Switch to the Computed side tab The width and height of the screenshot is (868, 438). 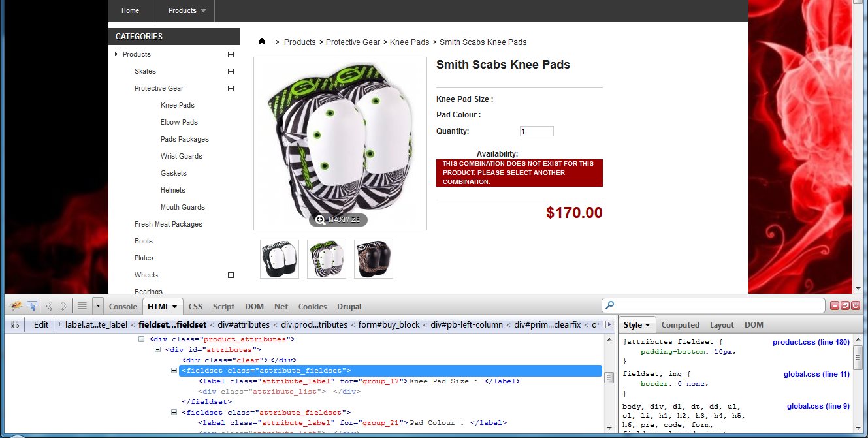click(x=680, y=325)
